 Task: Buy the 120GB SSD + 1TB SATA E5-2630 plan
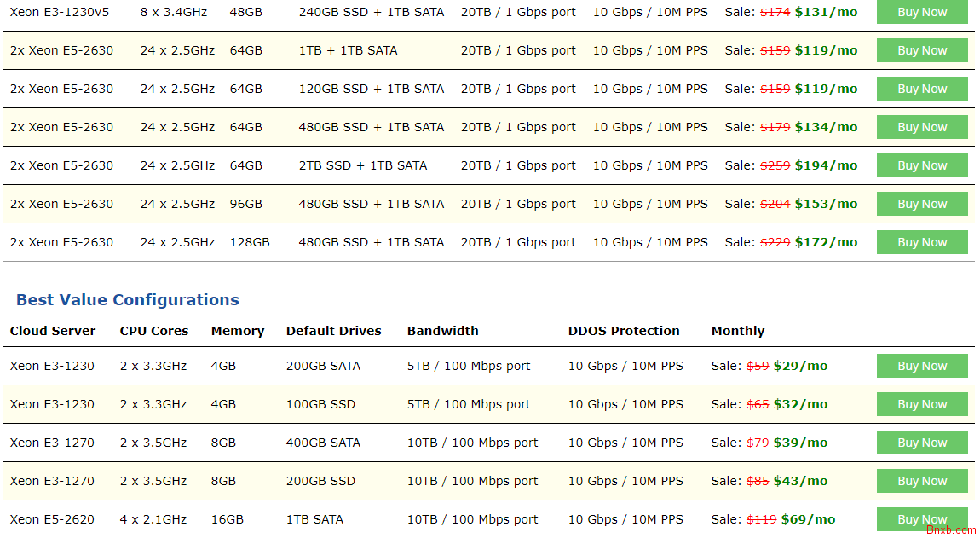922,89
